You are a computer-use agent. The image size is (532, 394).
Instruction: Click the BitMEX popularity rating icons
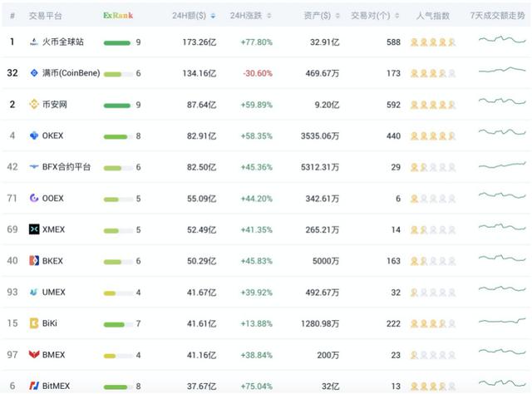(433, 387)
